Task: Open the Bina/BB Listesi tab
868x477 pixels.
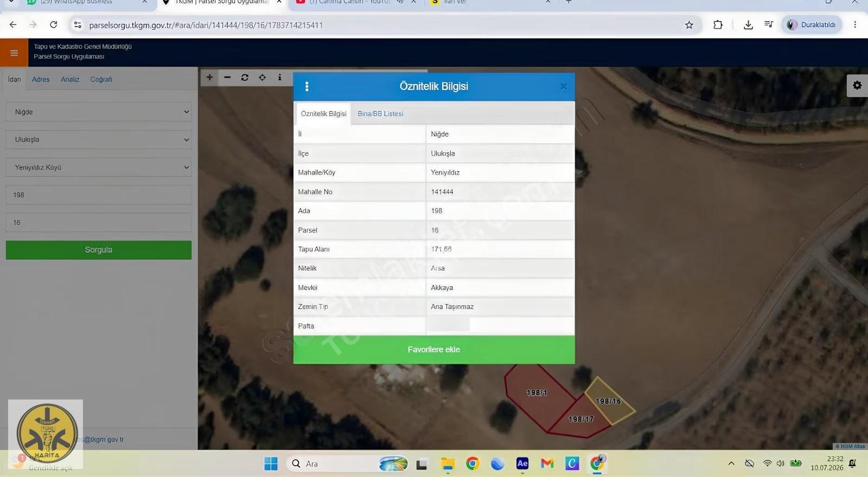Action: coord(380,114)
